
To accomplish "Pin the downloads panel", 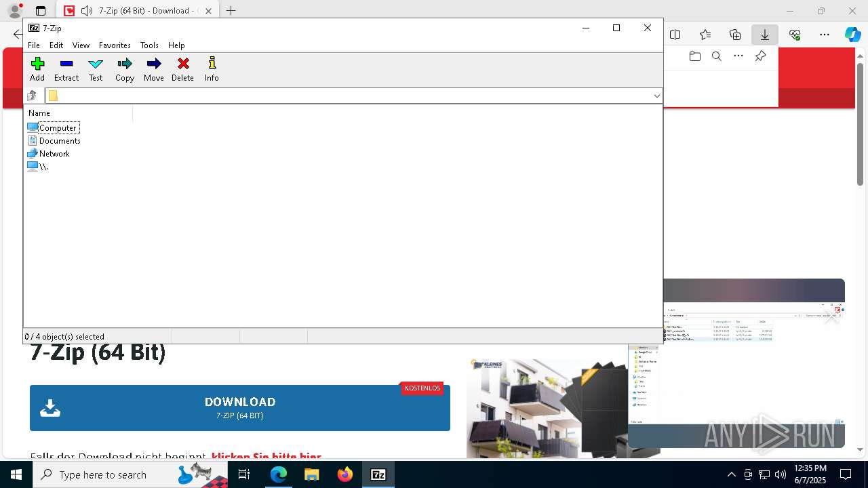I will click(x=760, y=56).
